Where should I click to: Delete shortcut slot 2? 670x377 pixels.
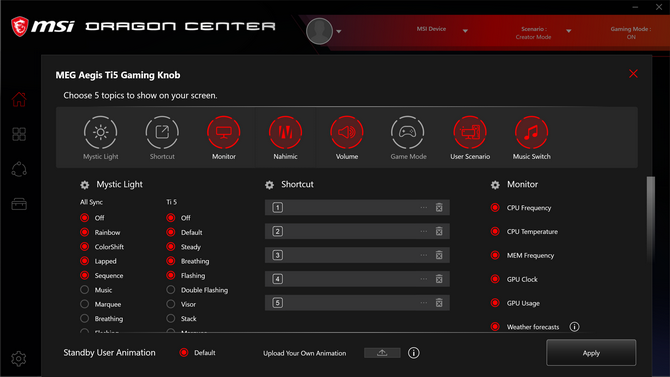pyautogui.click(x=439, y=231)
